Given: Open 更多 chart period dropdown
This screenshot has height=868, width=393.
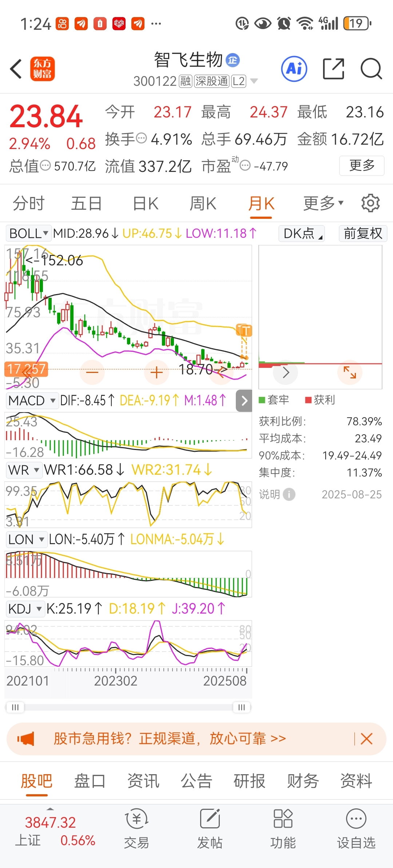Looking at the screenshot, I should 323,203.
